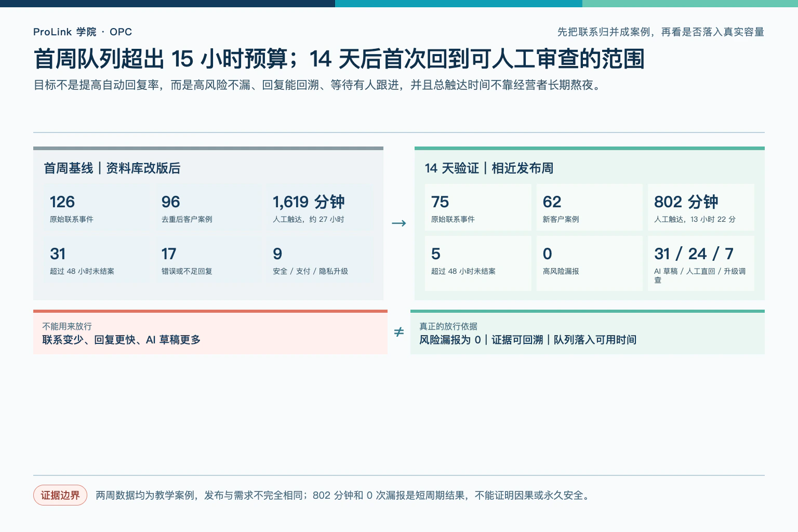Click the 96 去重后客户案例 card
The width and height of the screenshot is (798, 532).
point(208,207)
